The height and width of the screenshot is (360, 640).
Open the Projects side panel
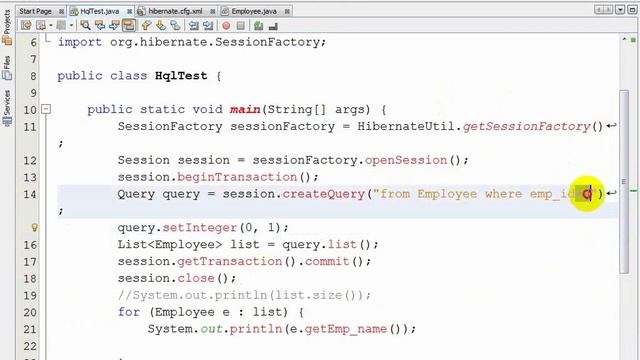[x=7, y=27]
